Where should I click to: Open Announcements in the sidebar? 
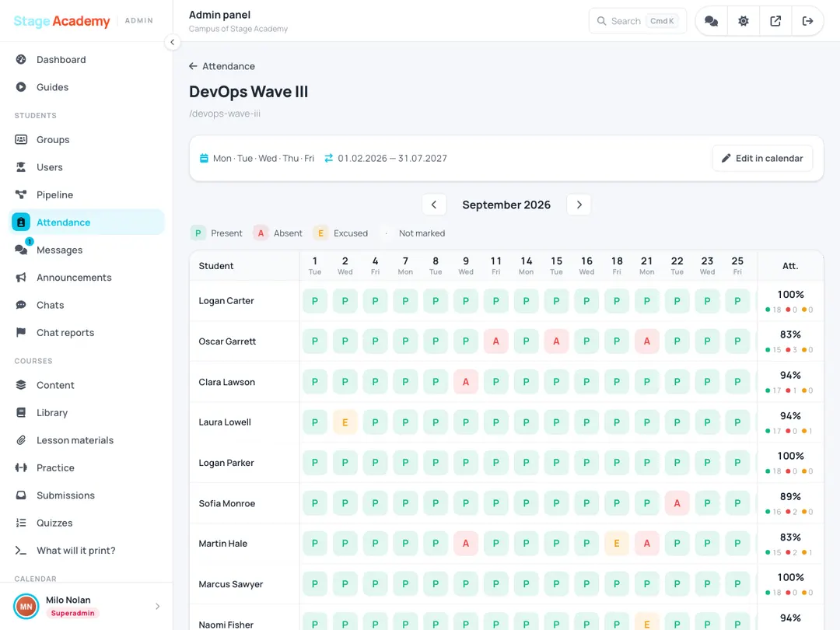[87, 278]
